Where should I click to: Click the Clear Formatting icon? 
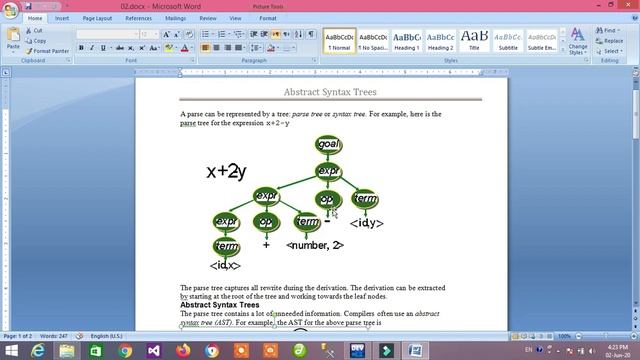coord(189,34)
